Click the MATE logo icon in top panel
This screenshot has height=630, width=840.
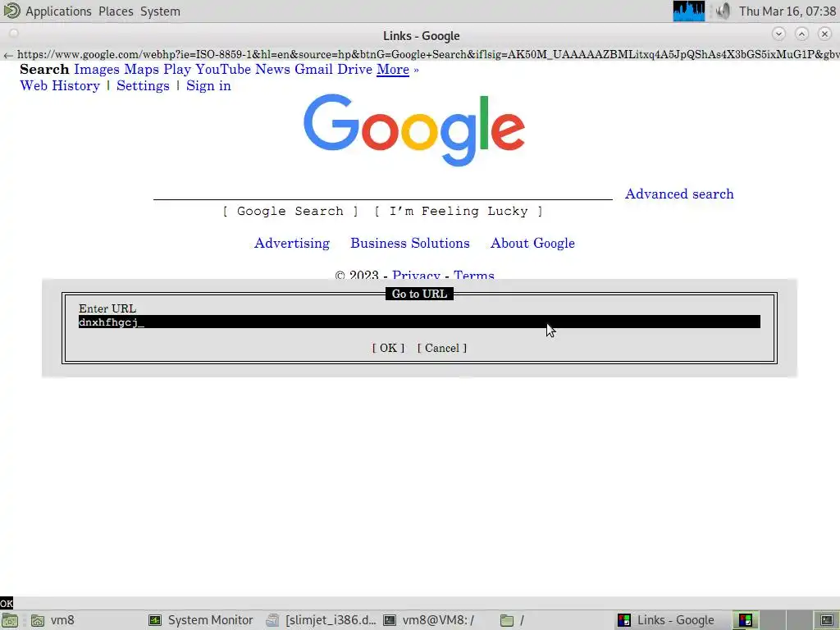(x=11, y=11)
